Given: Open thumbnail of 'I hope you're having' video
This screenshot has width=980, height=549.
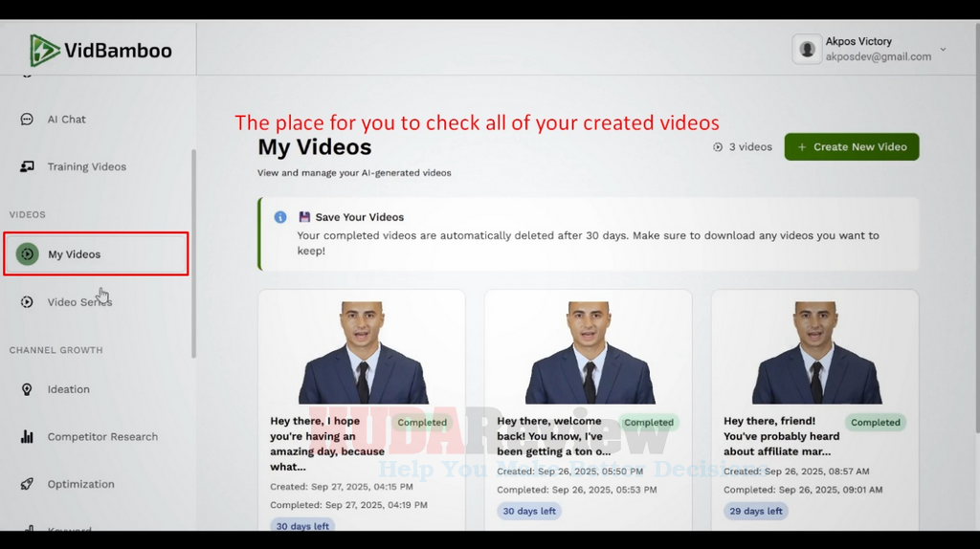Looking at the screenshot, I should [x=362, y=352].
